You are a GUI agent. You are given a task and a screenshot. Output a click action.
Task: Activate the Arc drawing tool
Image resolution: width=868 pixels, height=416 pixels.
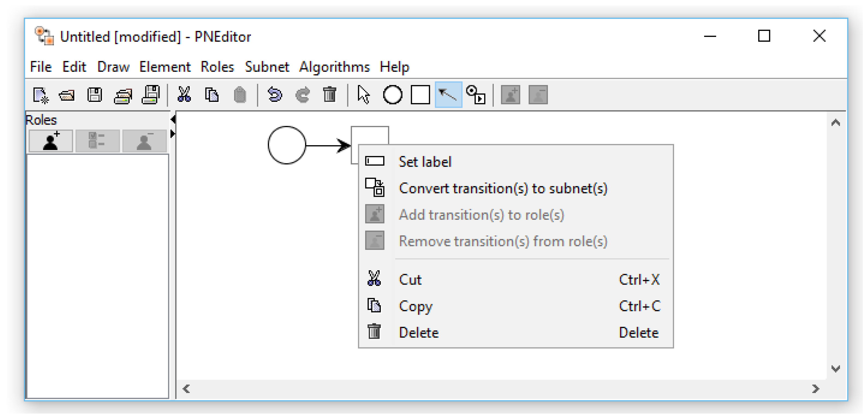[448, 95]
